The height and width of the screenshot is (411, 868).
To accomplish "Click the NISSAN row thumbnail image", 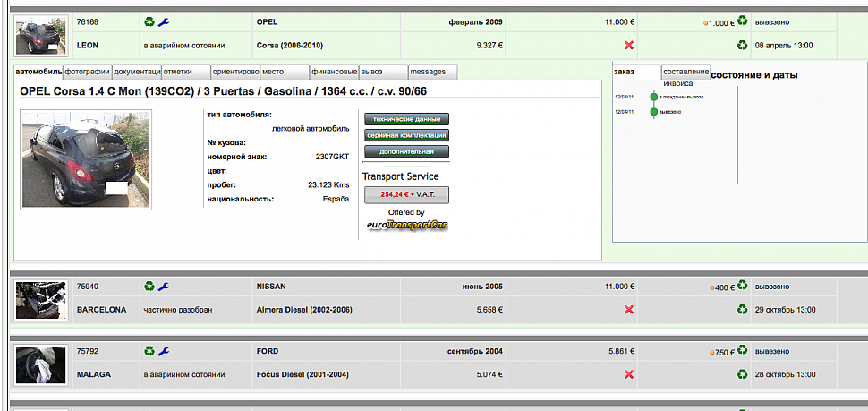I will 41,300.
